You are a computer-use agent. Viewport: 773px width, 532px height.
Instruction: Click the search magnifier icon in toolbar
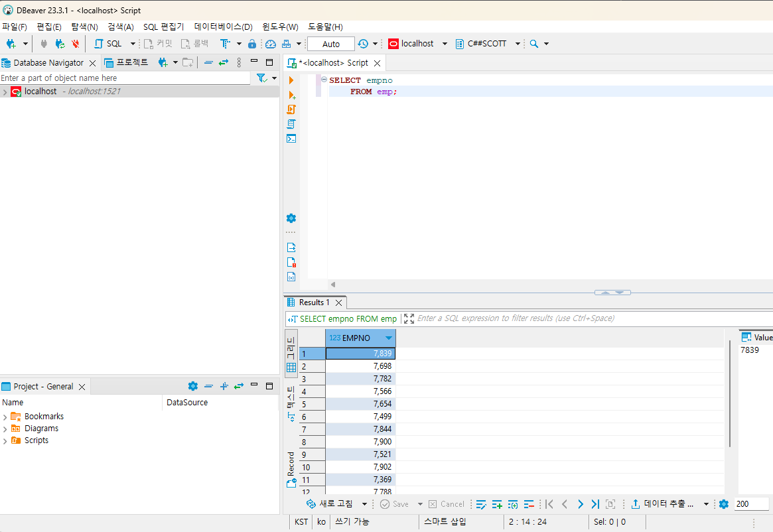tap(534, 44)
